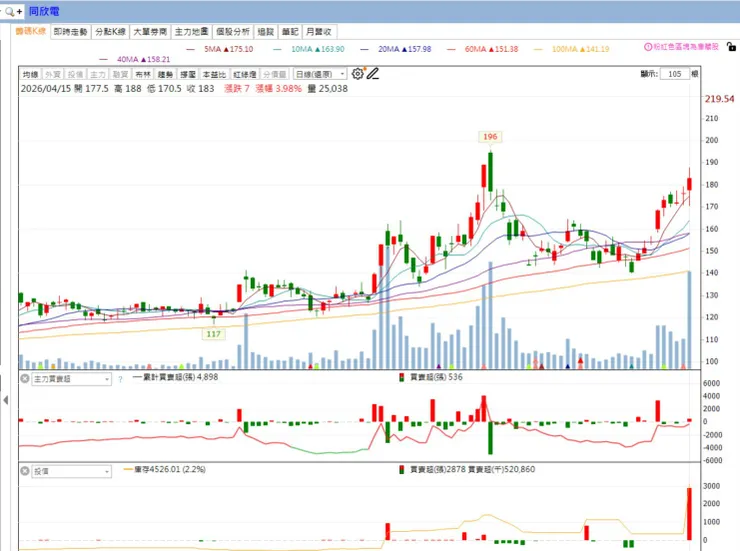Close the 投信 indicator panel
Screen dimensions: 740x551
25,471
